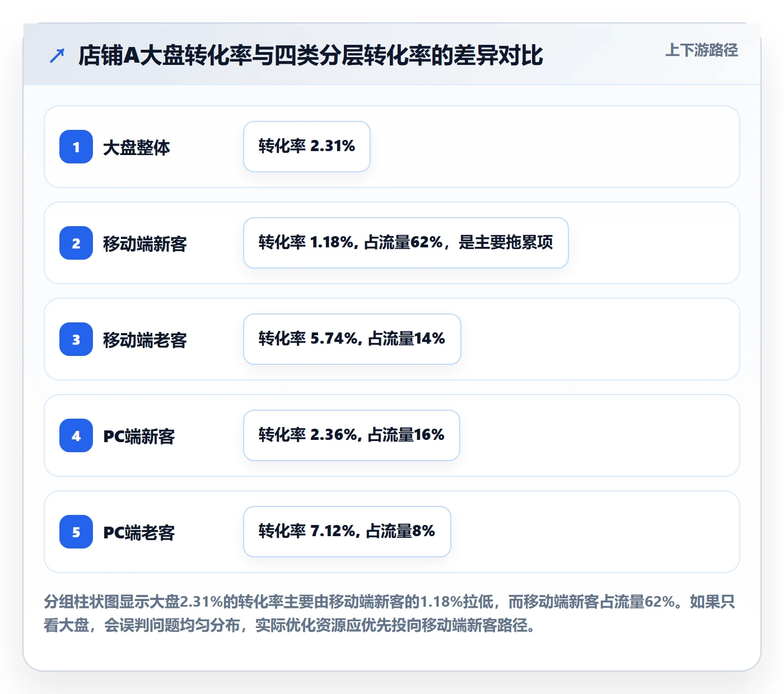Select the 移动端新客 row label

145,243
